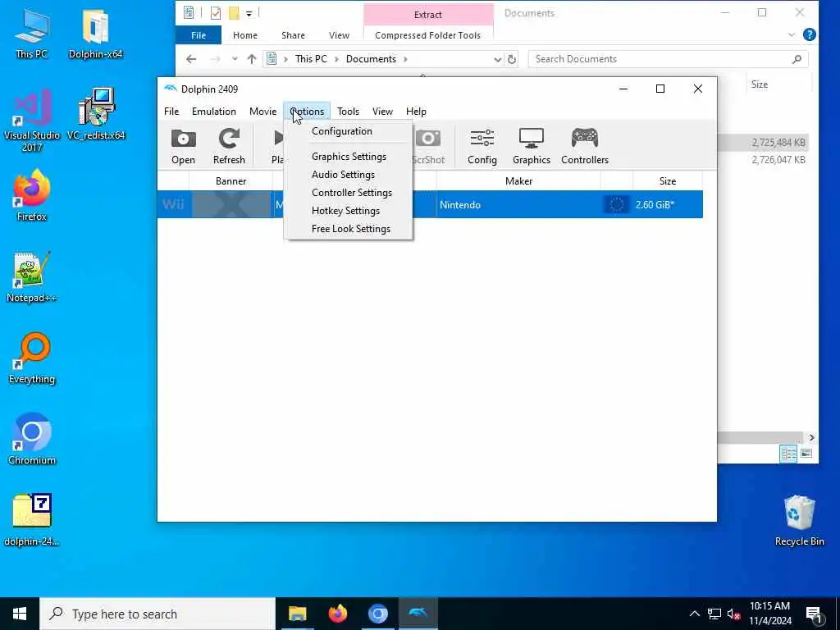Viewport: 840px width, 630px height.
Task: Open the Compressed Folder Tools tab
Action: point(427,35)
